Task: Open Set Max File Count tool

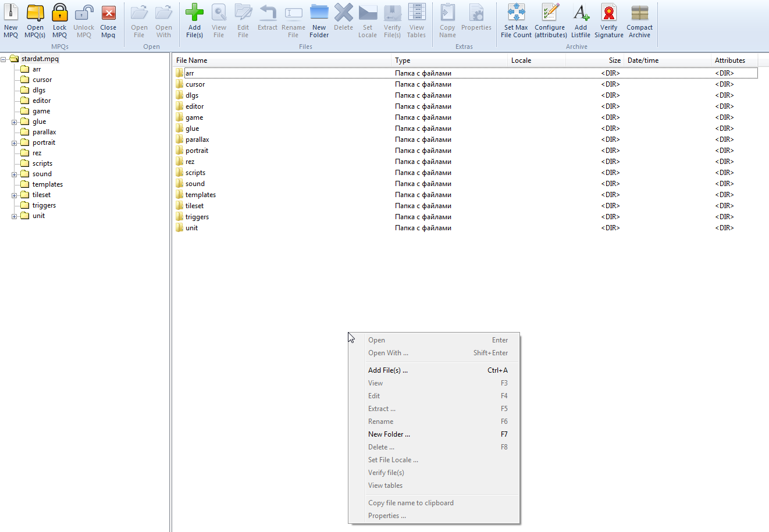Action: pos(516,20)
